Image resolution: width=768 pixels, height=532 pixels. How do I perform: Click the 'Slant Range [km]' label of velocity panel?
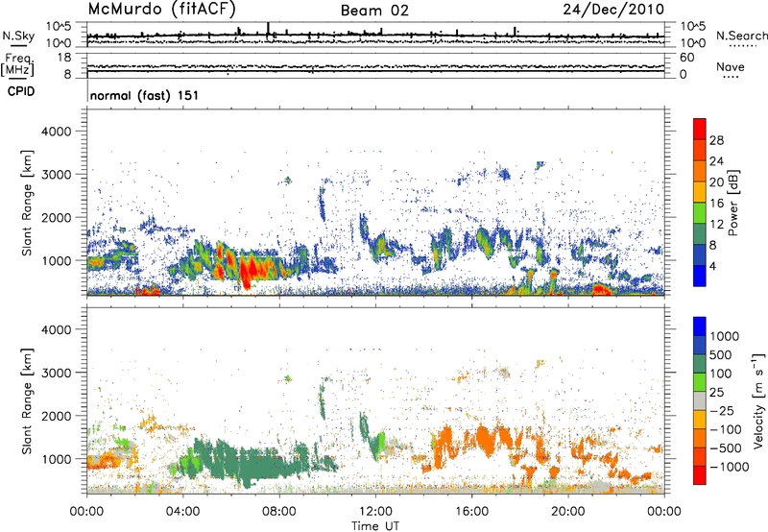(27, 400)
